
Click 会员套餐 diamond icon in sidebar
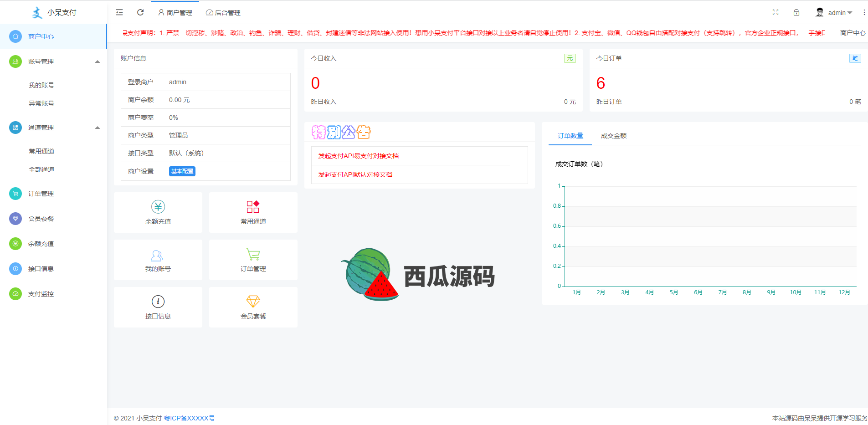[15, 219]
